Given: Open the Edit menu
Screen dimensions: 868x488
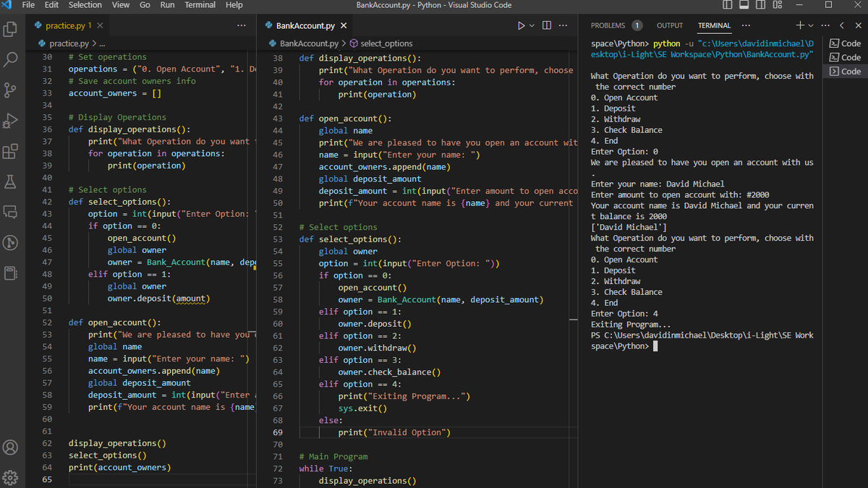Looking at the screenshot, I should (x=51, y=5).
